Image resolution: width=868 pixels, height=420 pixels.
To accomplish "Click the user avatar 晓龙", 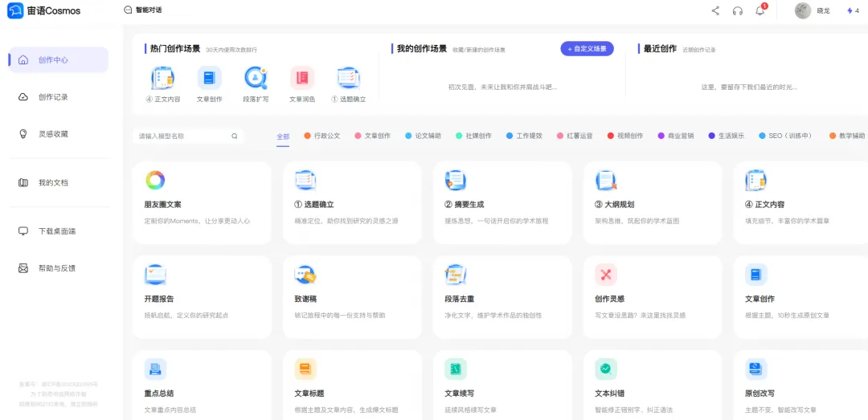I will click(803, 10).
